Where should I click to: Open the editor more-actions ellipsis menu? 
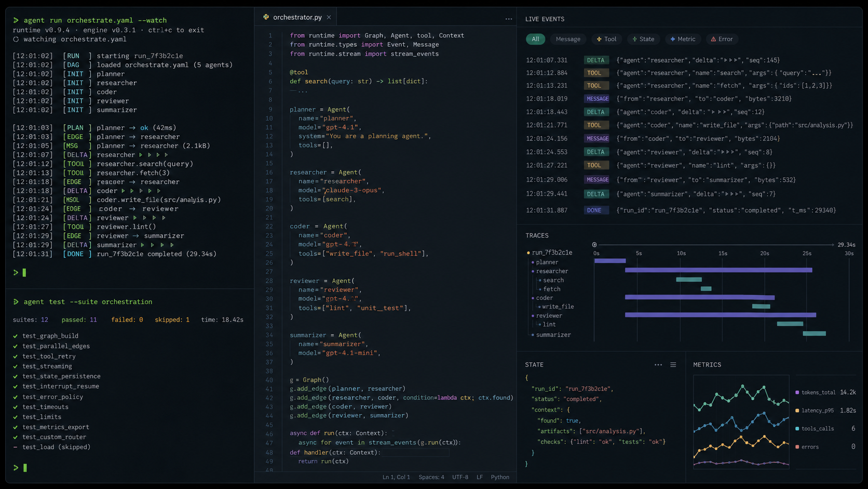[x=509, y=19]
